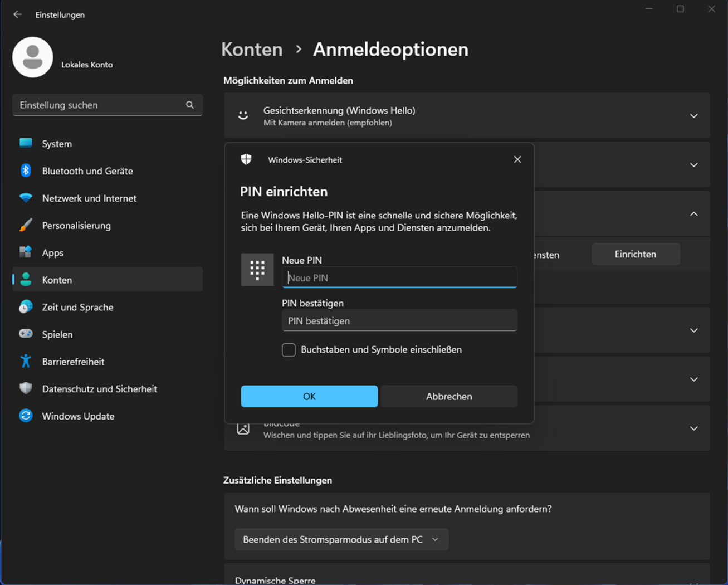
Task: Close the Windows-Sicherheit dialog
Action: pyautogui.click(x=517, y=159)
